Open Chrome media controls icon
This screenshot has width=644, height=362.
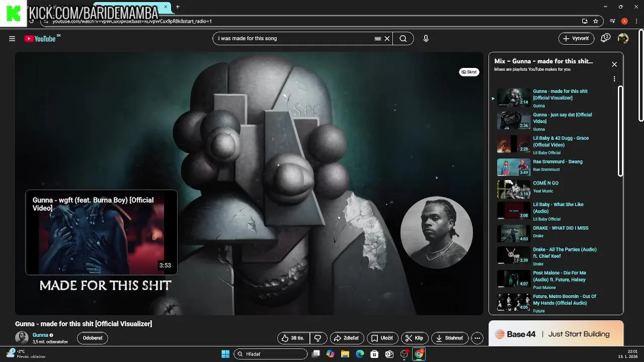[612, 21]
